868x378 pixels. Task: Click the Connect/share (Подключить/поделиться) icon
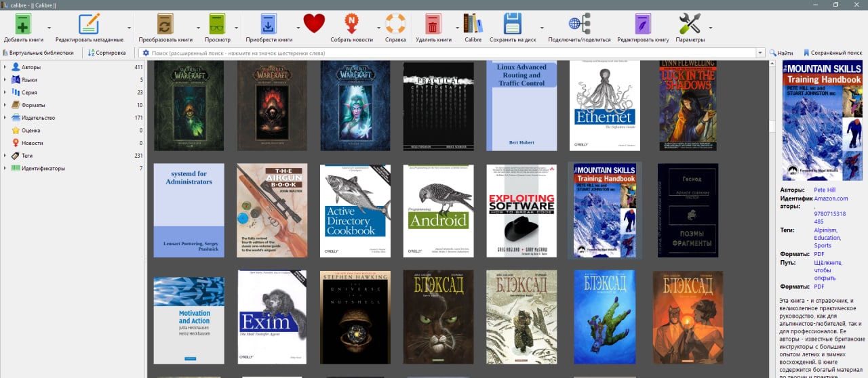point(579,24)
